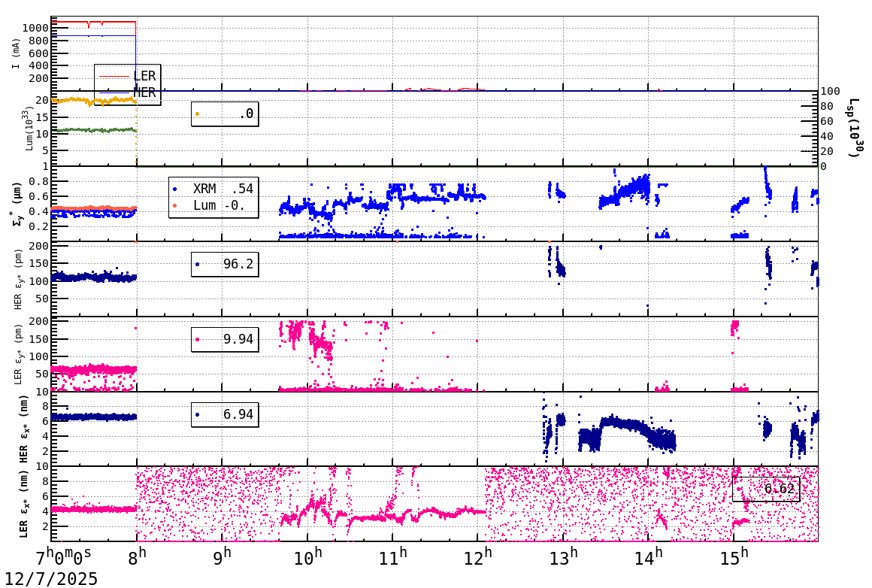Click the XRM .54 legend entry

(x=213, y=189)
